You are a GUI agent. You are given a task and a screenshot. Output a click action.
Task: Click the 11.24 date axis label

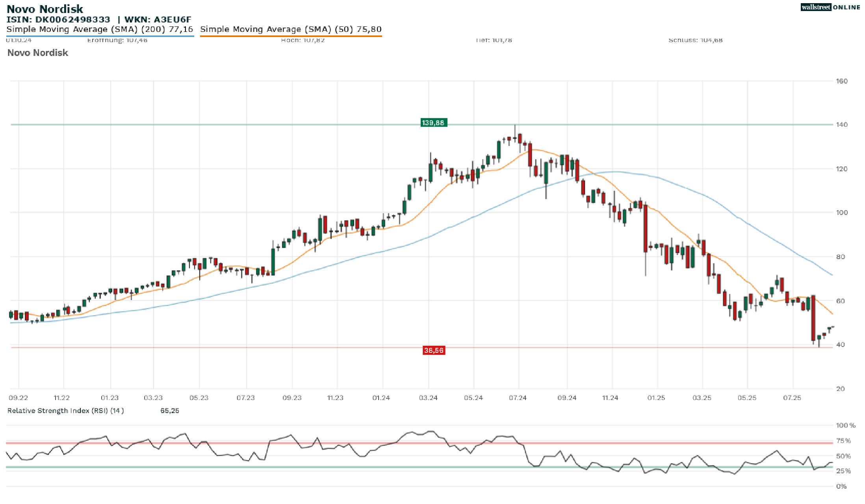pos(610,398)
